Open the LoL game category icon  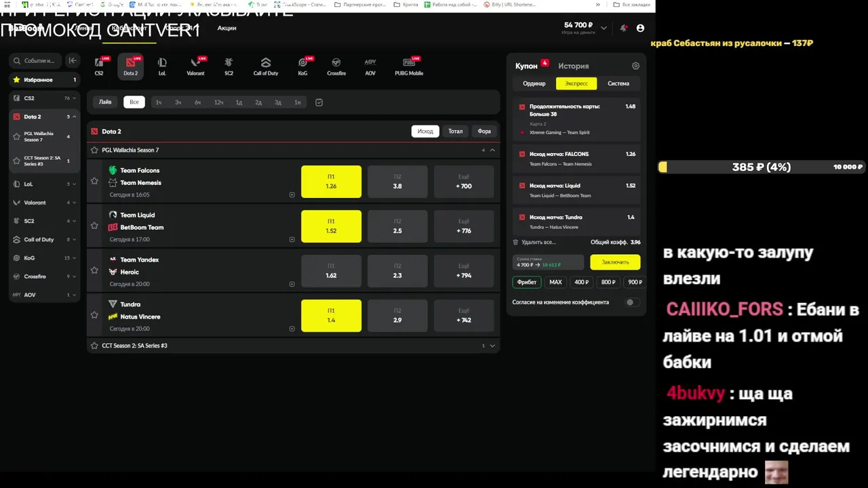(x=162, y=66)
